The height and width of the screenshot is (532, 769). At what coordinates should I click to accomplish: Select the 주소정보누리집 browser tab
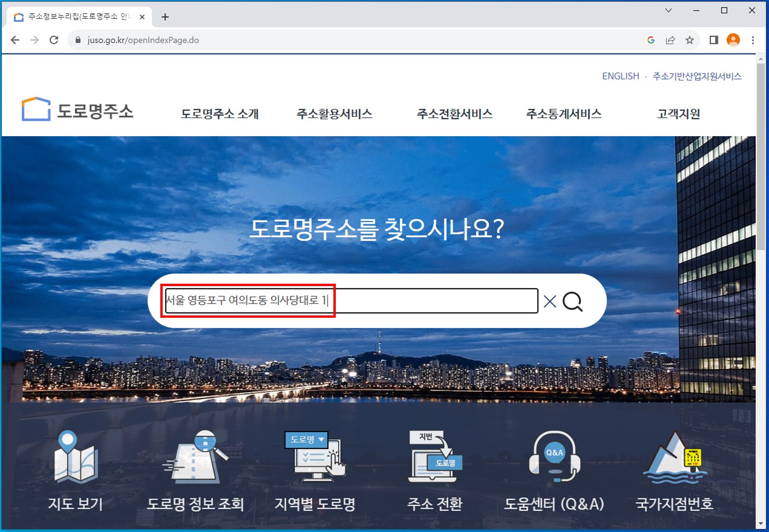point(79,17)
